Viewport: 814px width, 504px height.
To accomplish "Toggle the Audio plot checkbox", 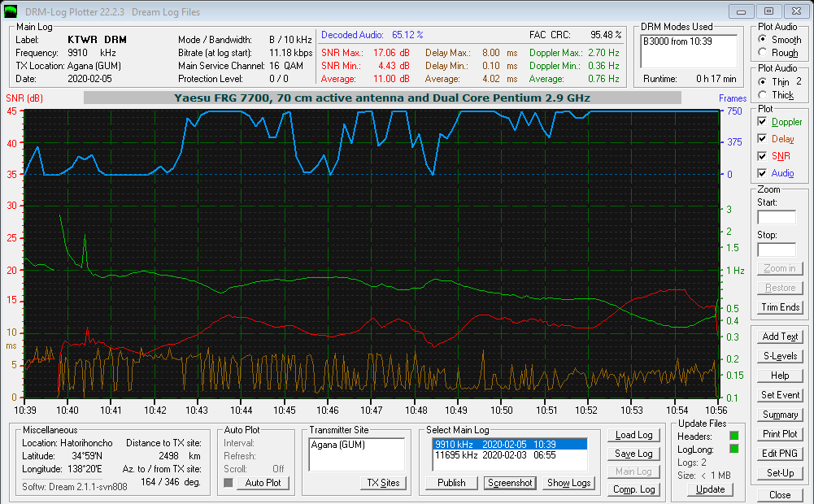I will (762, 173).
